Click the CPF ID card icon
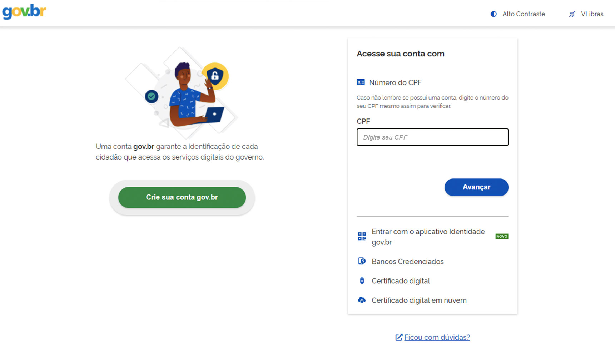This screenshot has width=615, height=364. tap(361, 82)
